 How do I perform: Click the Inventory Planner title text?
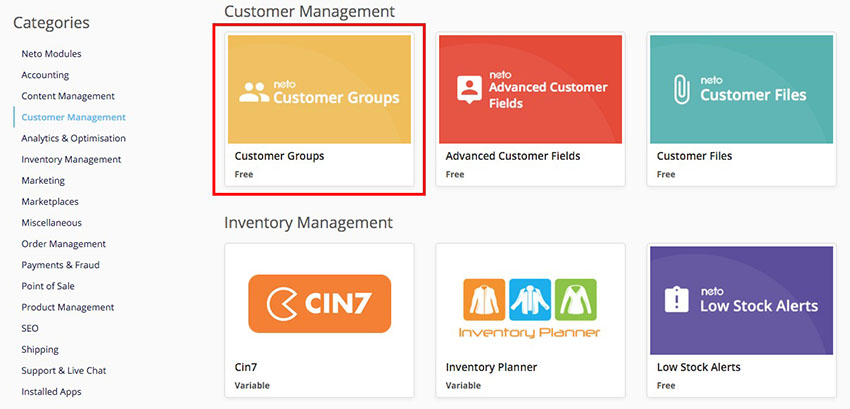(491, 367)
